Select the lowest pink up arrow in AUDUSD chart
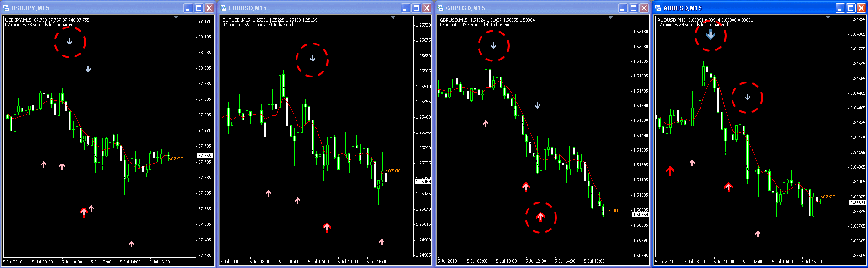This screenshot has height=268, width=868. pos(758,233)
